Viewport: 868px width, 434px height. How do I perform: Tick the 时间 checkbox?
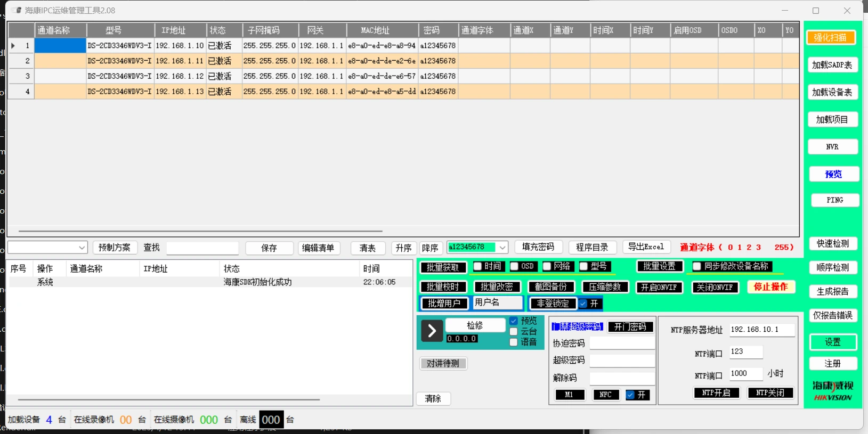(477, 266)
